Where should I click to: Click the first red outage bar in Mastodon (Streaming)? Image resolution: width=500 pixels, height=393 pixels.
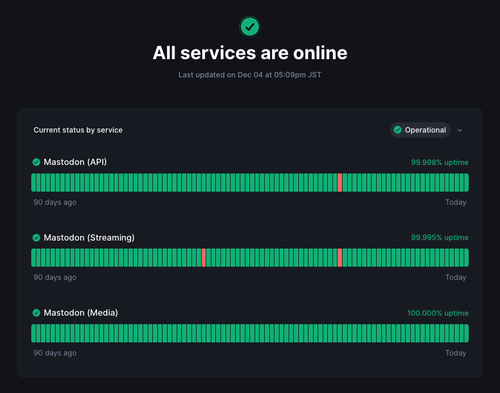click(204, 258)
